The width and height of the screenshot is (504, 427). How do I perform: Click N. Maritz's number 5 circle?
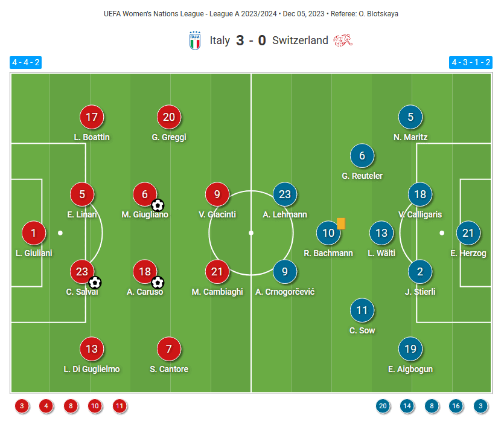pyautogui.click(x=410, y=117)
